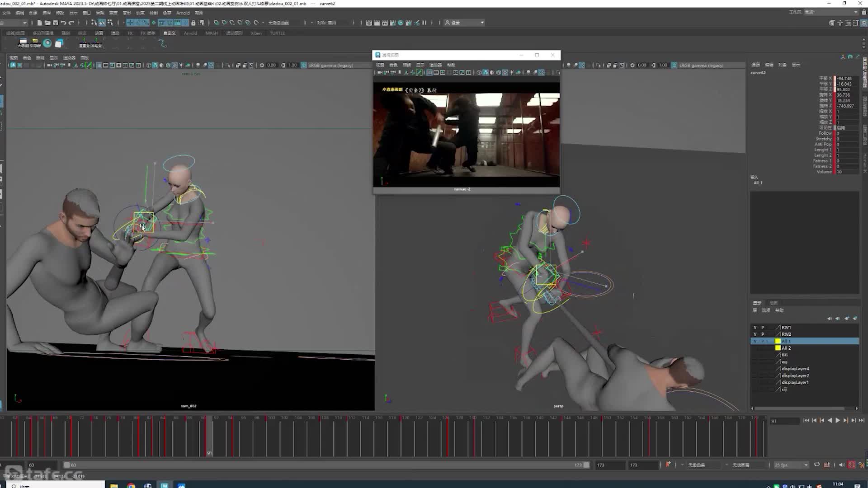868x488 pixels.
Task: Click the yellow color swatch of All 2
Action: pos(778,348)
